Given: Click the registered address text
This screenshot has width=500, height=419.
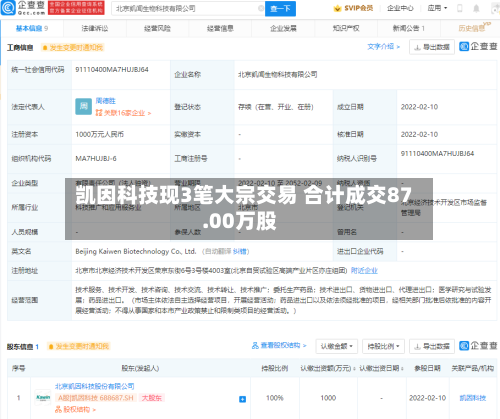Looking at the screenshot, I should pos(211,271).
